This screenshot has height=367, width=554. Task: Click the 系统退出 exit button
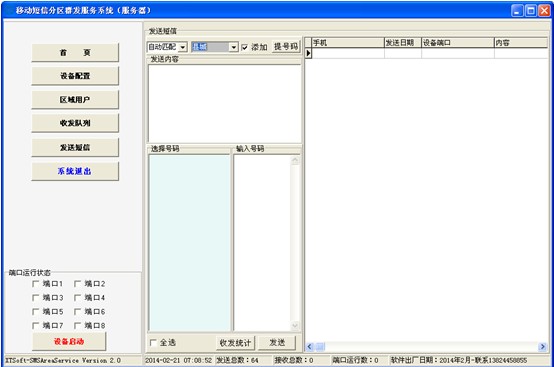point(75,171)
